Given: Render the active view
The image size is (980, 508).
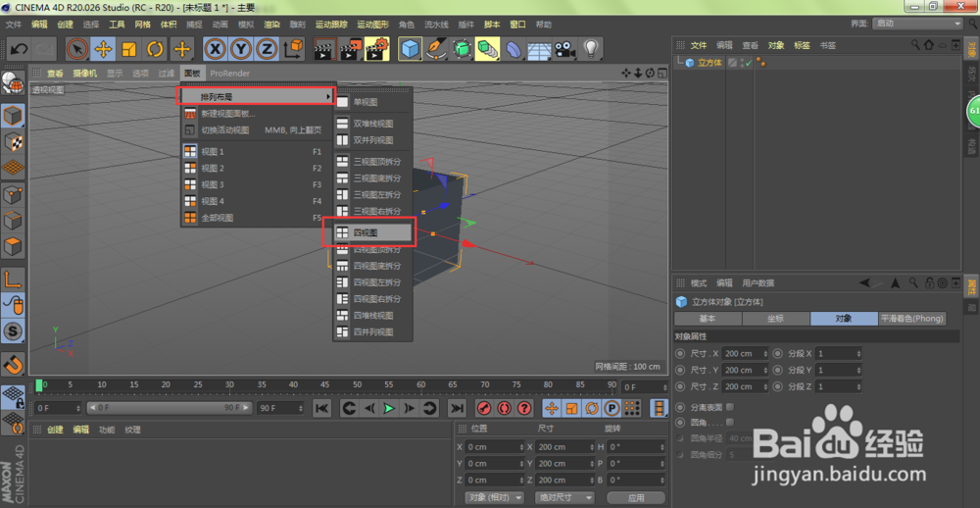Looking at the screenshot, I should click(x=324, y=49).
